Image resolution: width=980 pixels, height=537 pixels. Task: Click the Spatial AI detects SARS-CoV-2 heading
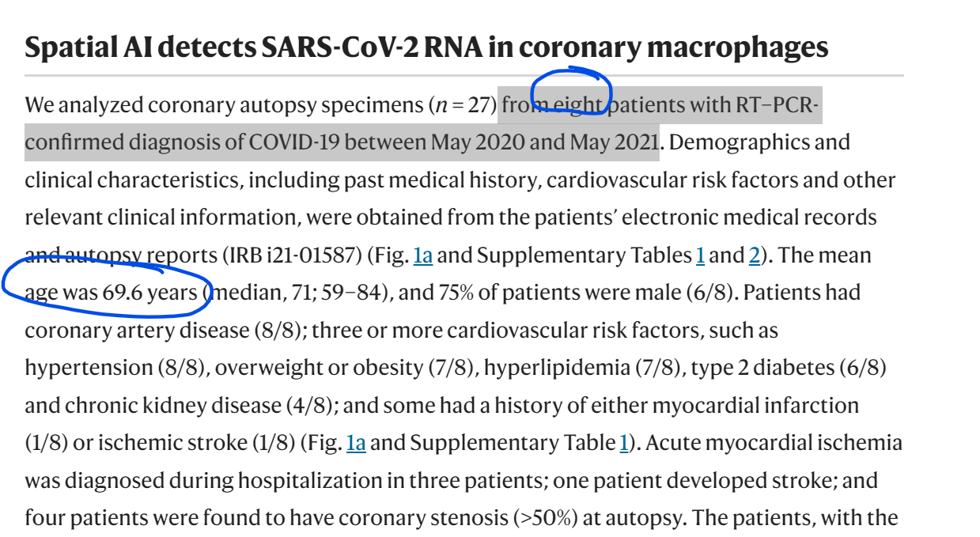click(x=426, y=47)
